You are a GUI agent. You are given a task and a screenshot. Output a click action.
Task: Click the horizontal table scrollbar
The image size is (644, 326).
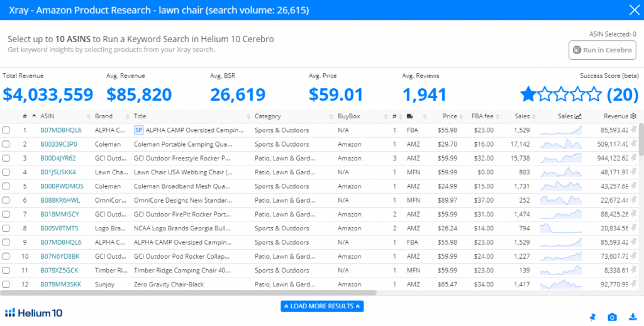188,293
